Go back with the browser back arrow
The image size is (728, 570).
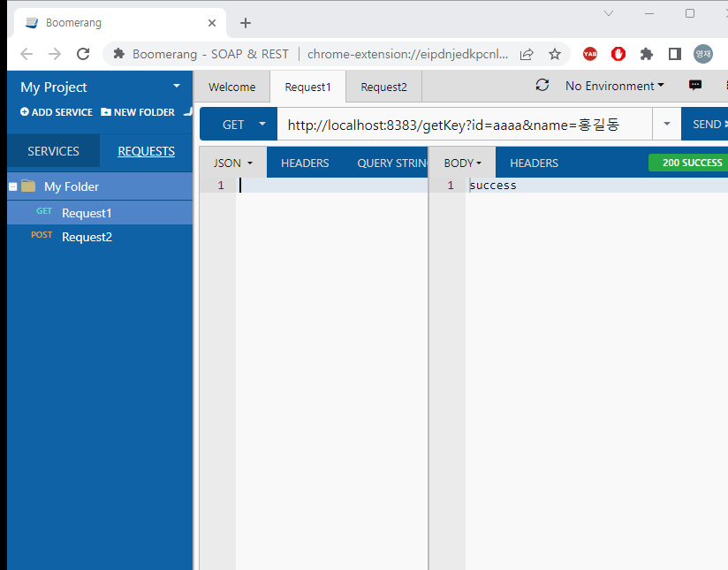[x=27, y=54]
